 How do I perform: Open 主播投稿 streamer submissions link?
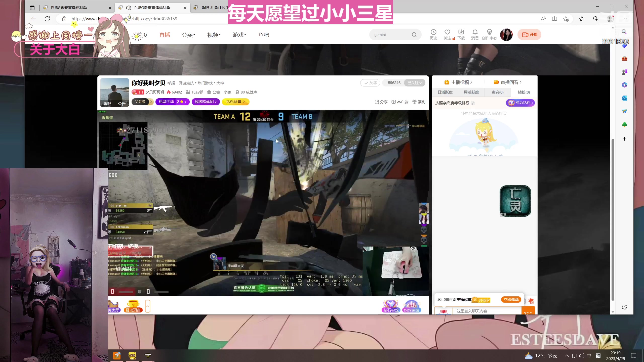point(458,82)
